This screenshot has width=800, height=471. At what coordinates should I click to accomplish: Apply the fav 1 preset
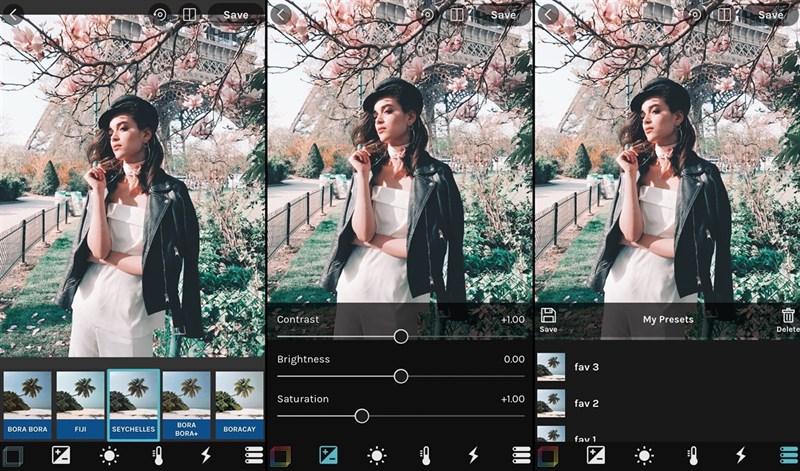(667, 434)
